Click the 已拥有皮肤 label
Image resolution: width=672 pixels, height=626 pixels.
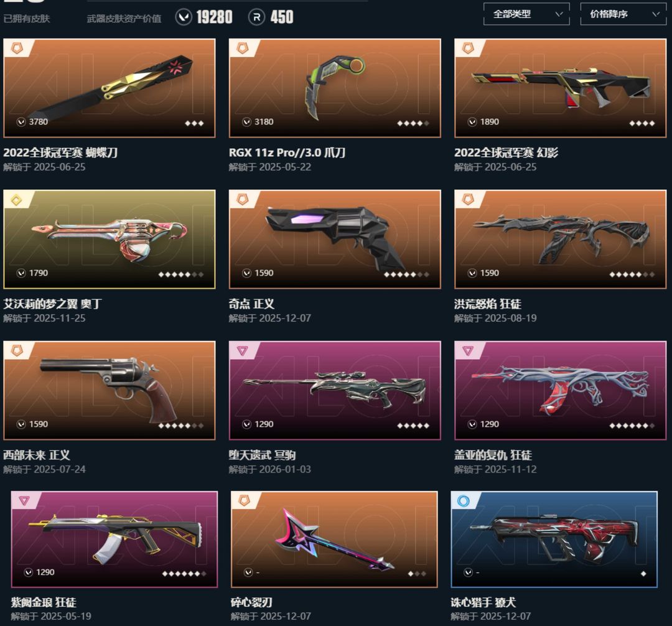tap(27, 19)
